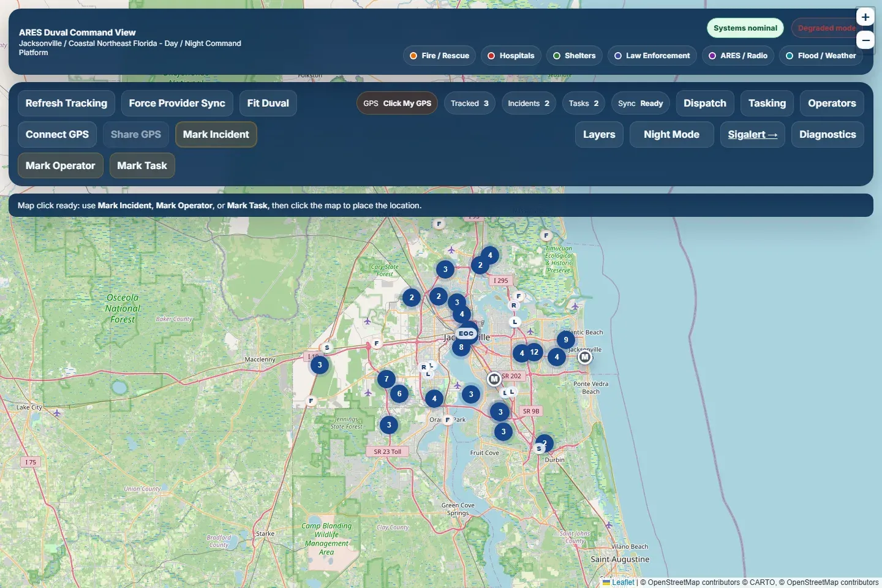Viewport: 882px width, 588px height.
Task: Toggle the ARES / Radio layer chip
Action: pos(738,56)
